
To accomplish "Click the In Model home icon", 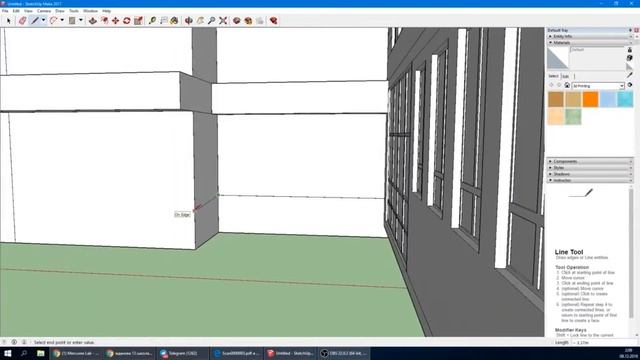I will click(x=567, y=85).
